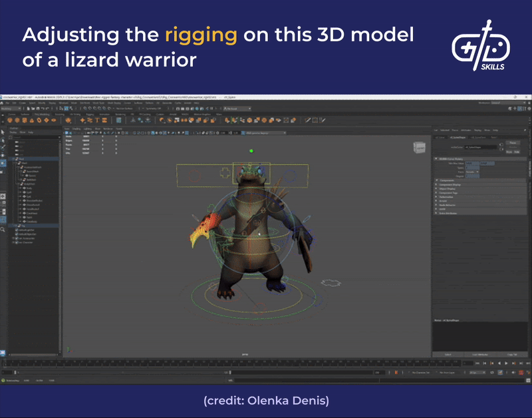Click the Outliner search field
Screen dimensions: 532x418
35,137
